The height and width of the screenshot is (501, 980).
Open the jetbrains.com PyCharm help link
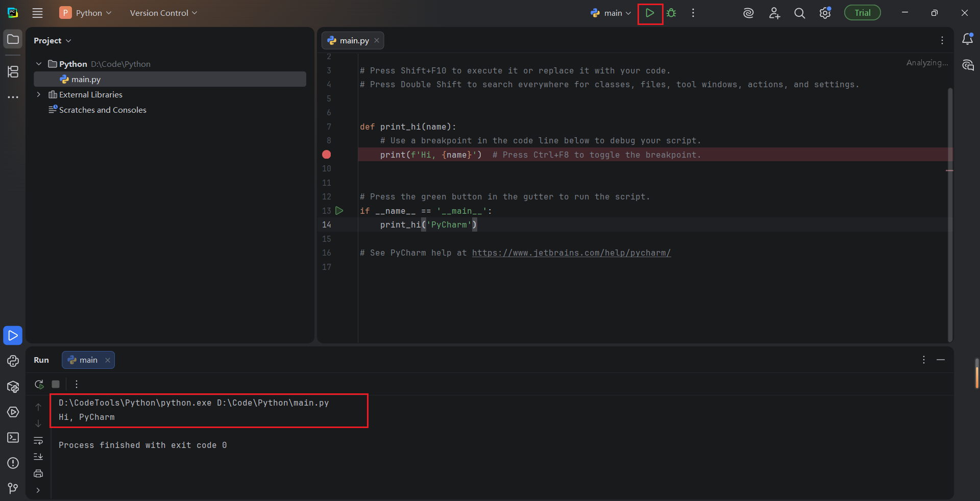click(571, 253)
